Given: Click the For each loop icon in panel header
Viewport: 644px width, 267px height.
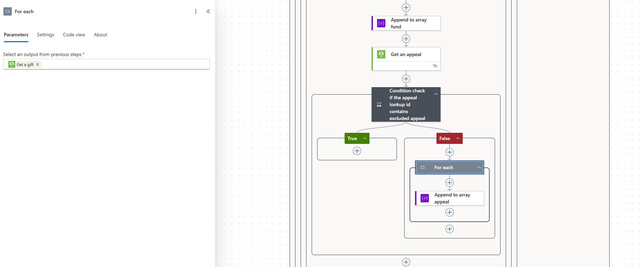Looking at the screenshot, I should point(8,11).
